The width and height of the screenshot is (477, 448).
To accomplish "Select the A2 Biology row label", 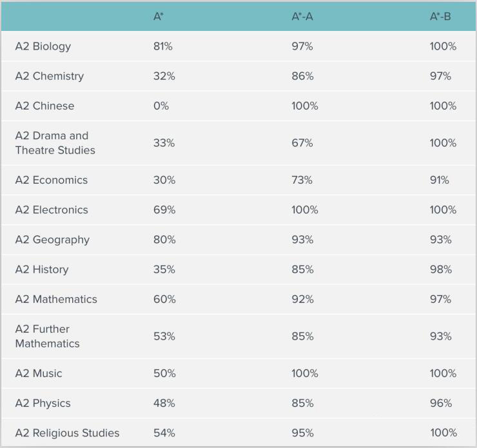I will [43, 46].
